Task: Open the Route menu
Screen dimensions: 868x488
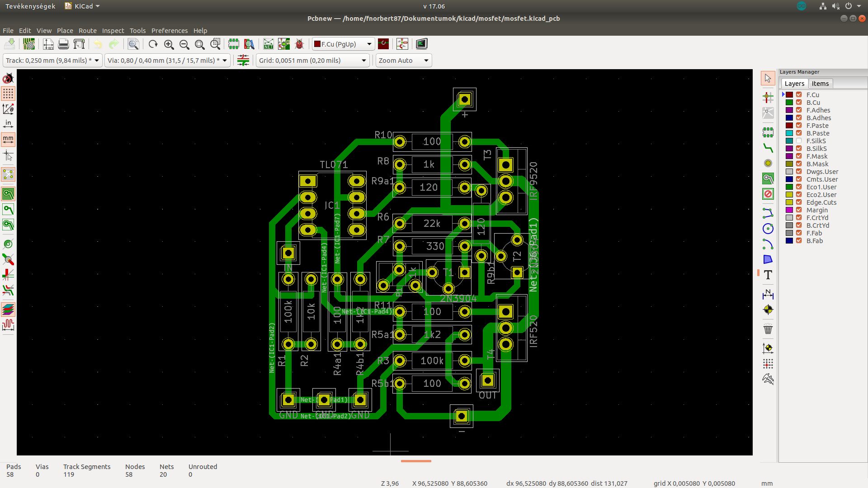Action: click(87, 31)
